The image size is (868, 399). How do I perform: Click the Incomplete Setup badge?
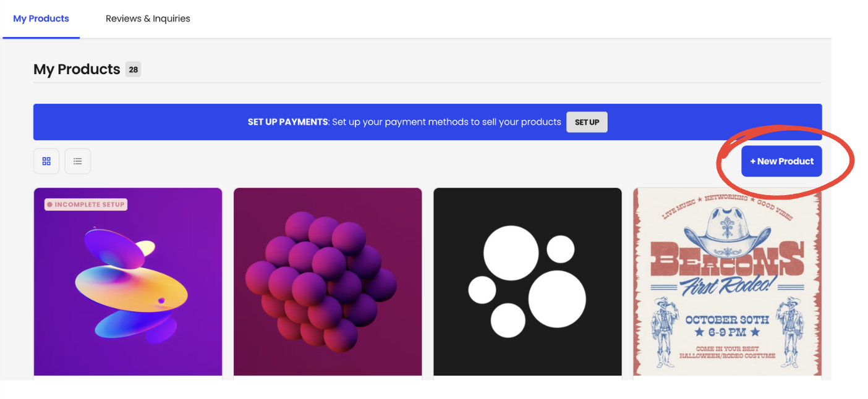click(86, 204)
